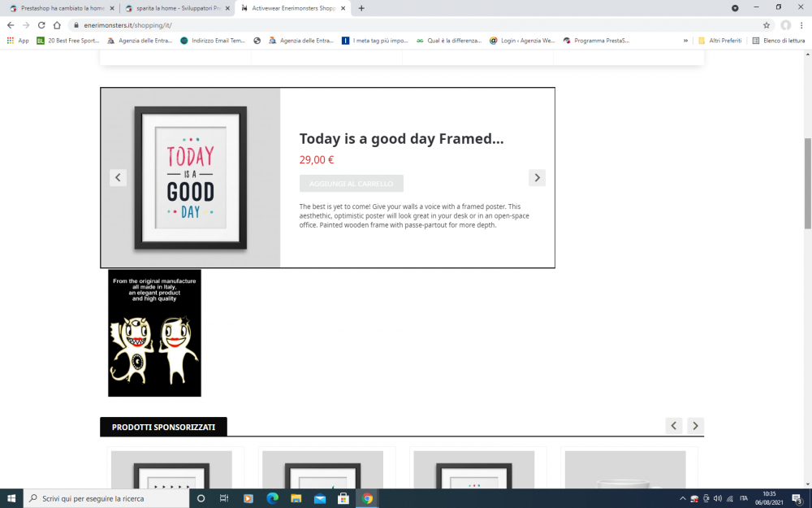Image resolution: width=812 pixels, height=508 pixels.
Task: Open the mug sponsored product thumbnail
Action: click(x=625, y=469)
